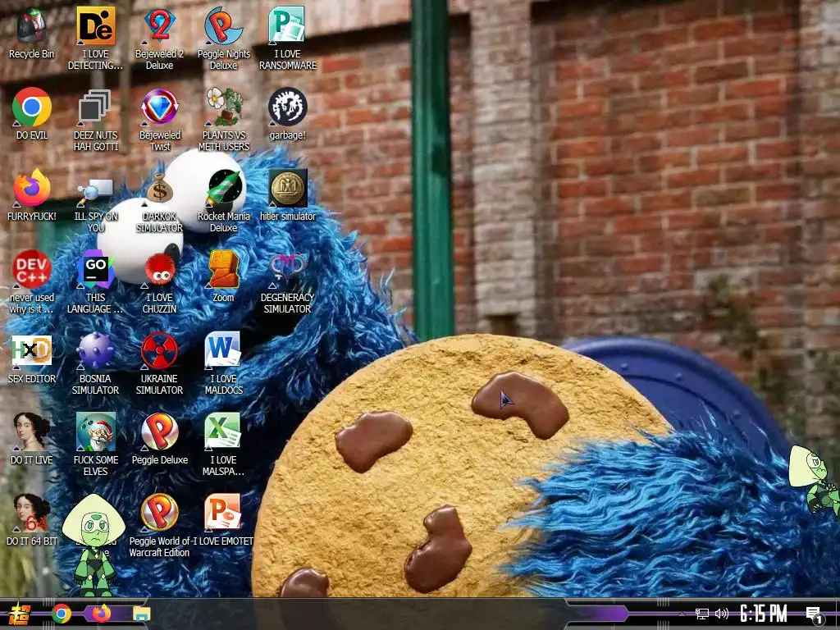Open the notification center with 1 notification
Viewport: 840px width, 630px height.
(814, 614)
